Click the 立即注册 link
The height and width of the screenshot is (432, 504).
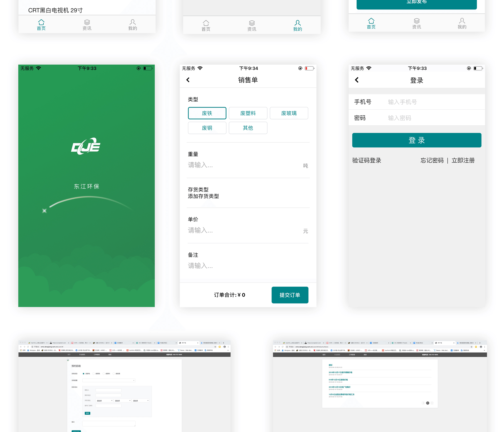(463, 160)
